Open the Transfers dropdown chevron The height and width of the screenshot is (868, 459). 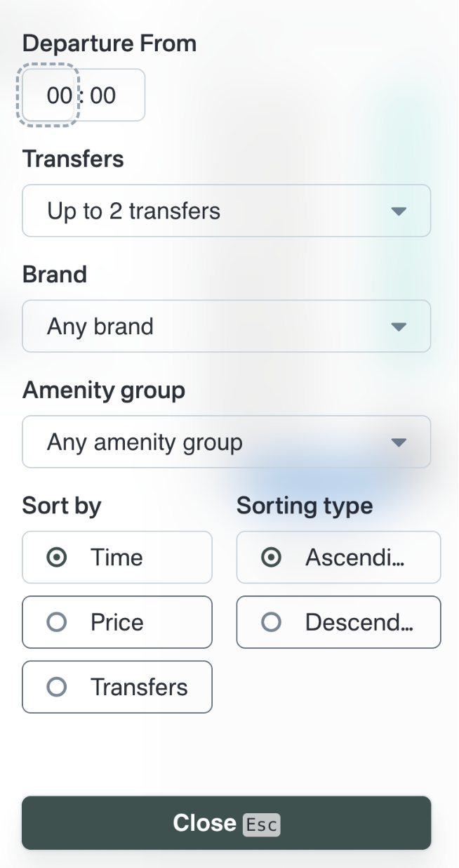pyautogui.click(x=400, y=211)
